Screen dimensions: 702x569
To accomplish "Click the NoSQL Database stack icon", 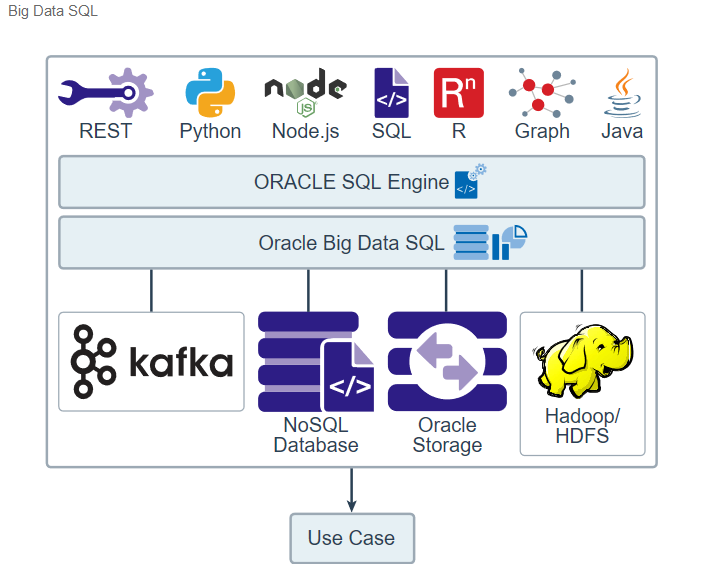I will 316,362.
